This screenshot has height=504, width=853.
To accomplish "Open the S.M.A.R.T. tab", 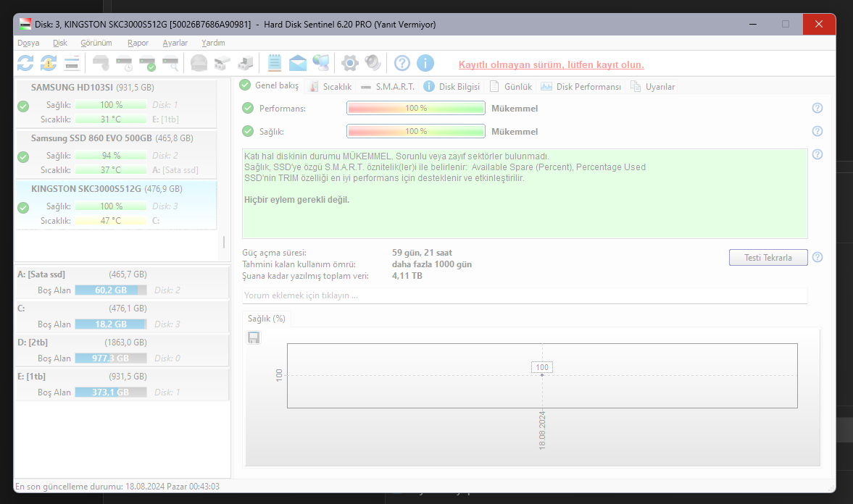I will click(x=388, y=86).
